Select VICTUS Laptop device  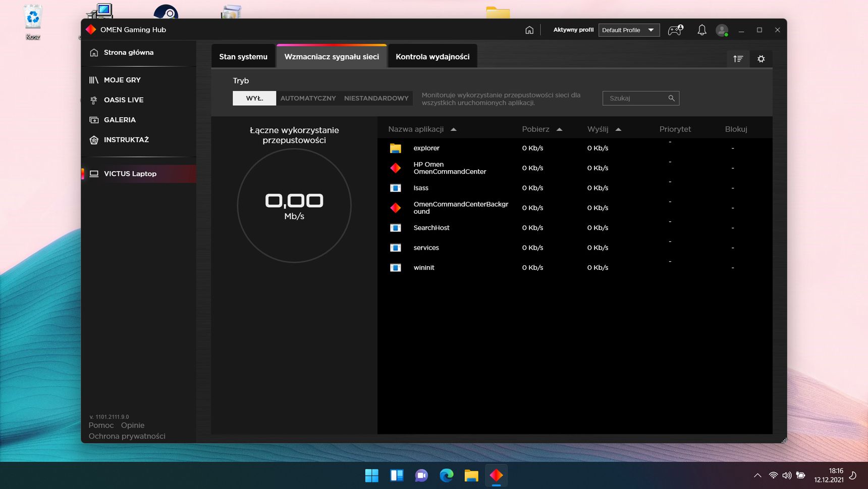pyautogui.click(x=138, y=174)
